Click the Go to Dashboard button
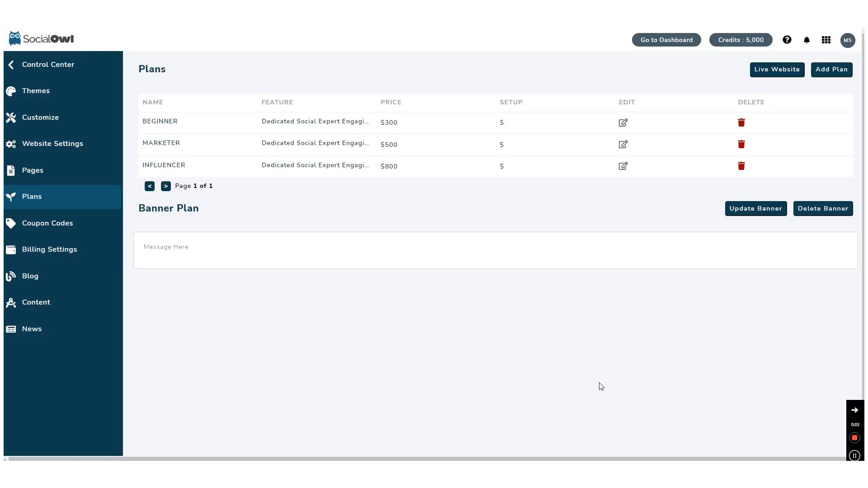This screenshot has width=868, height=488. (666, 40)
